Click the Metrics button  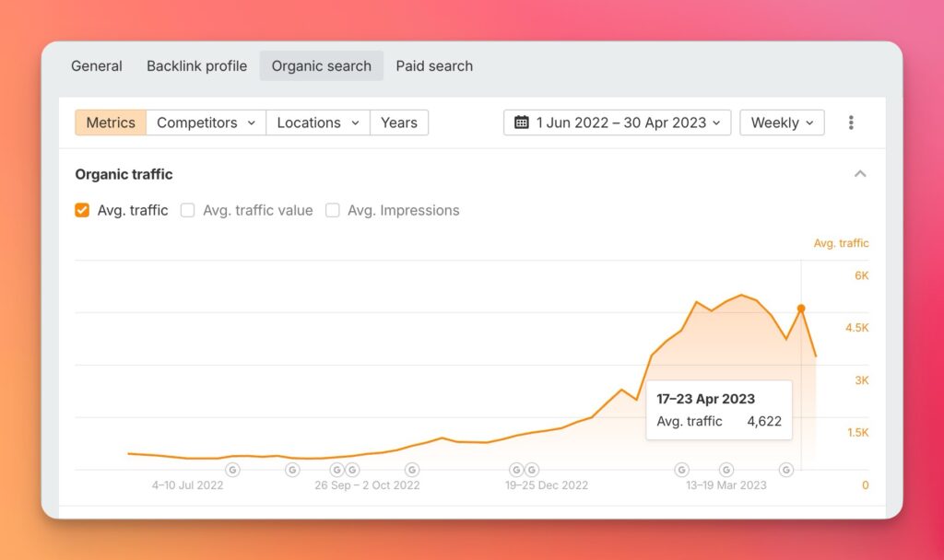point(111,122)
